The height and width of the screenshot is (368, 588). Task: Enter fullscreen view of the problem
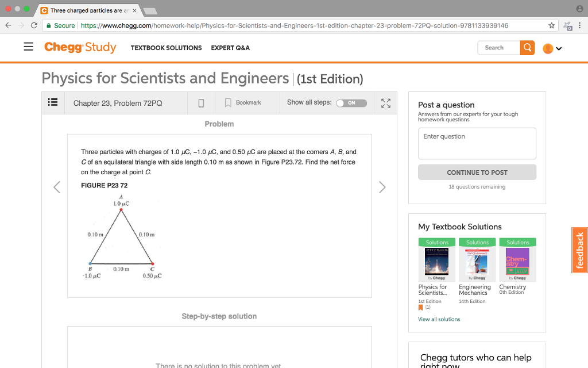point(385,102)
